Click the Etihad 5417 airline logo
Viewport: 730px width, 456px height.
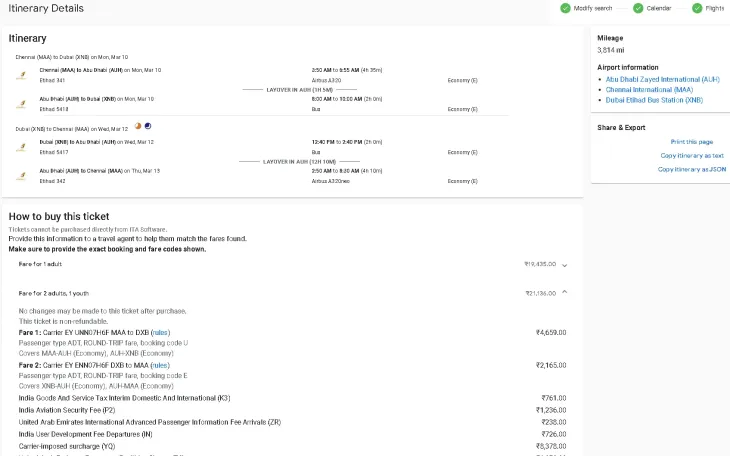(x=21, y=147)
